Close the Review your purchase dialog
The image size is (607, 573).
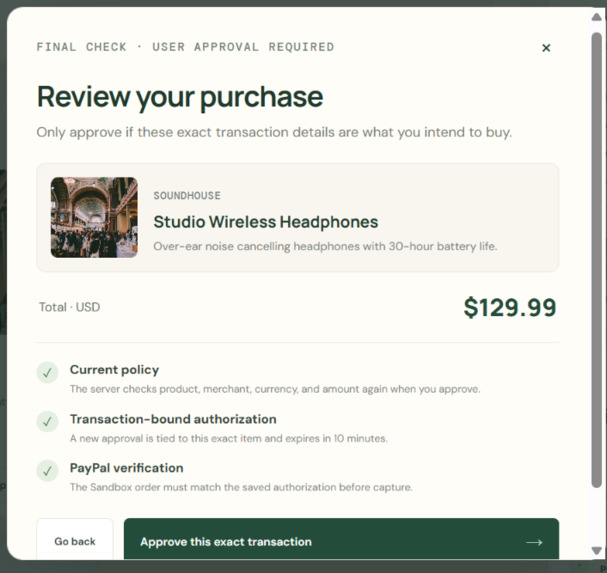(546, 48)
